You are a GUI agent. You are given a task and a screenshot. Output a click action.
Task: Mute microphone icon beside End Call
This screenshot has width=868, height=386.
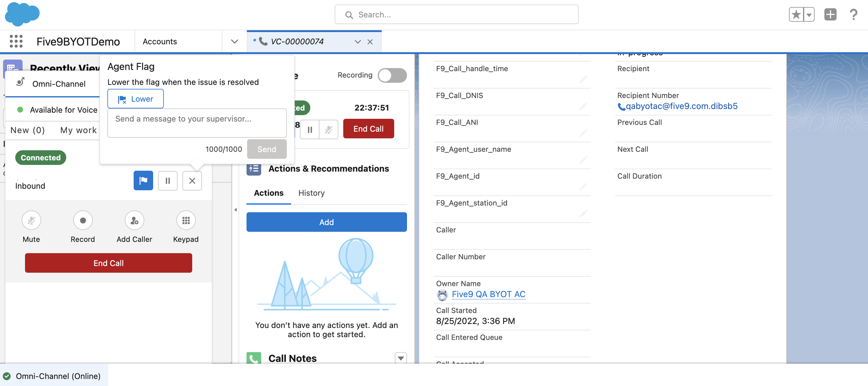(x=329, y=129)
